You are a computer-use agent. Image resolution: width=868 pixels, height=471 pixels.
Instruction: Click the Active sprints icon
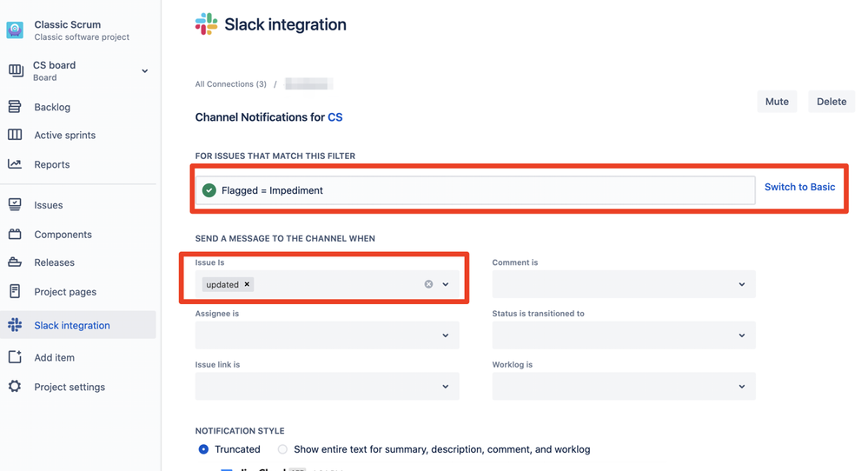pyautogui.click(x=15, y=135)
